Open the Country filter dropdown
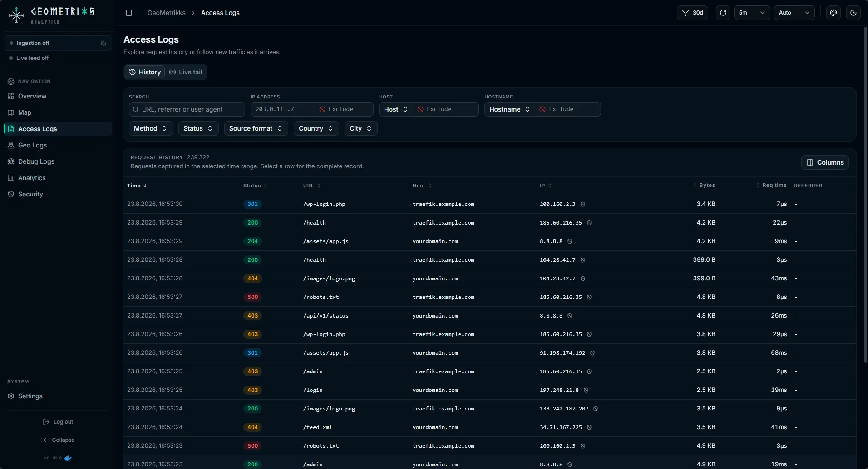 coord(316,128)
